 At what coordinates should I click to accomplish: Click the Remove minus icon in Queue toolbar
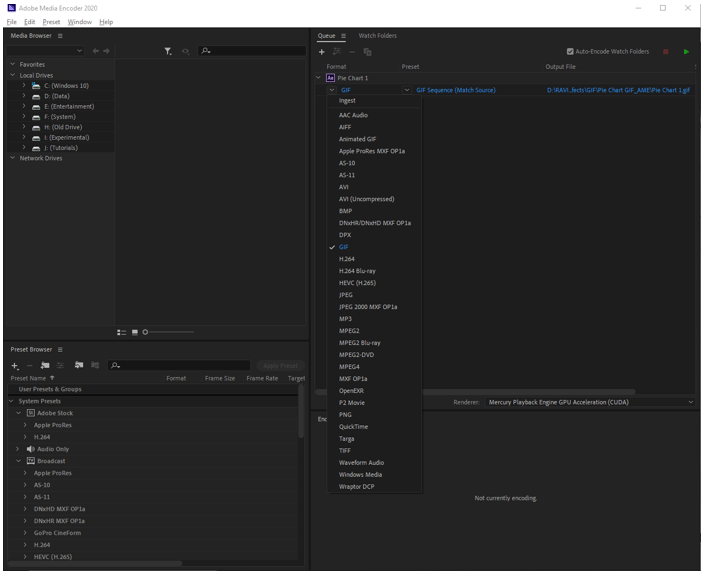(x=352, y=52)
